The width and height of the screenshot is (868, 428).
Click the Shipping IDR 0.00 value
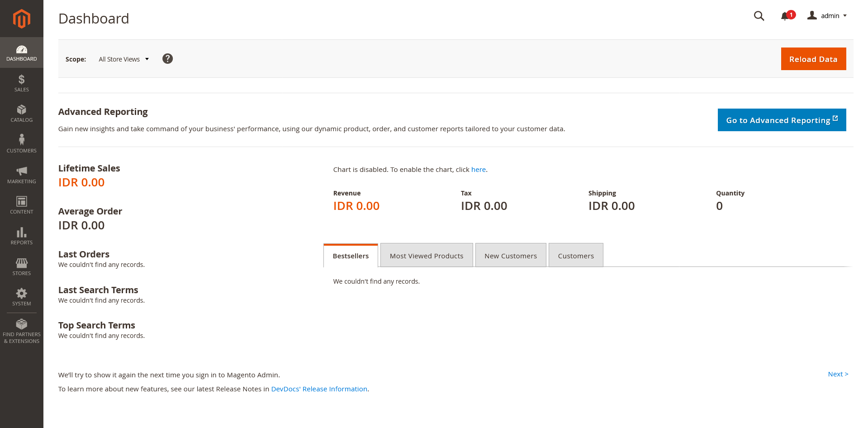pyautogui.click(x=612, y=206)
